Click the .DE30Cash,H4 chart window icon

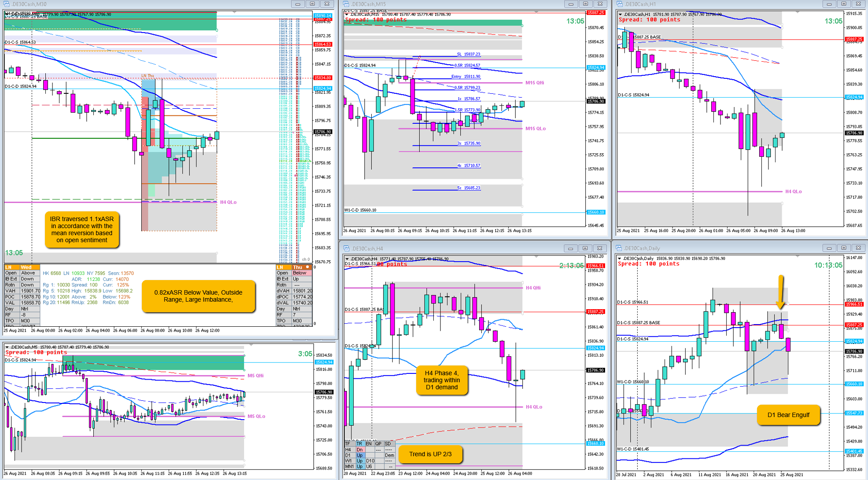347,248
